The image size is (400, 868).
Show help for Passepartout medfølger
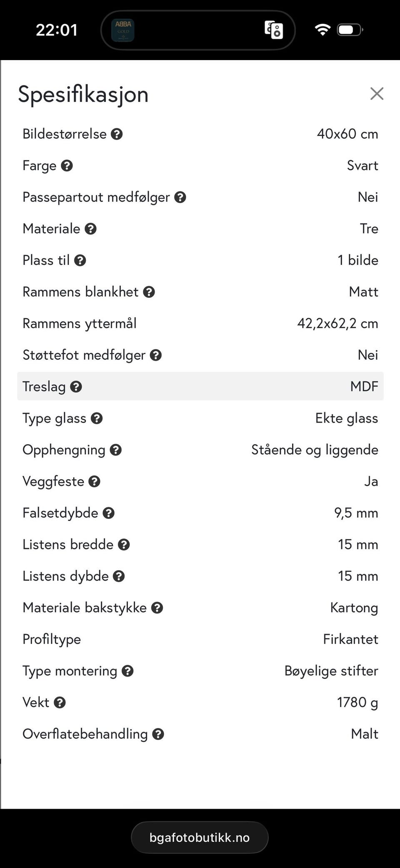tap(180, 197)
